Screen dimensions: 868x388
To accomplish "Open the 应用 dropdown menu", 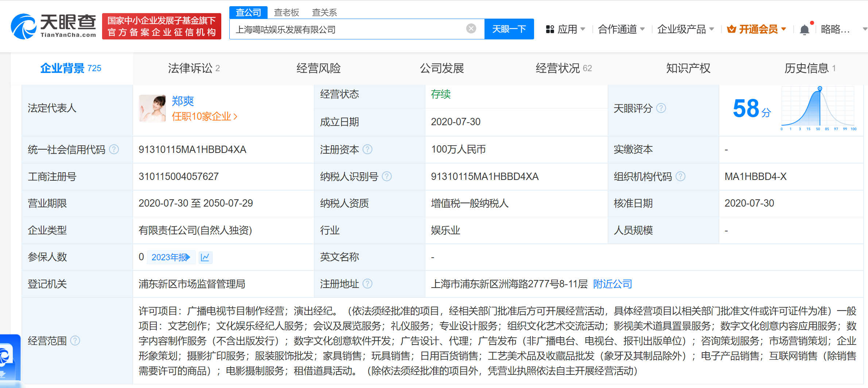I will coord(566,29).
